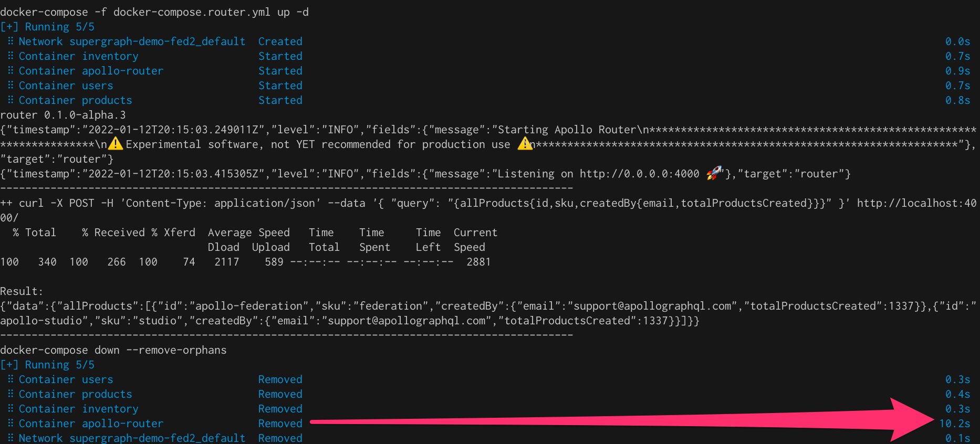Click the rocket emoji after port 4000
The image size is (980, 444).
[x=714, y=173]
